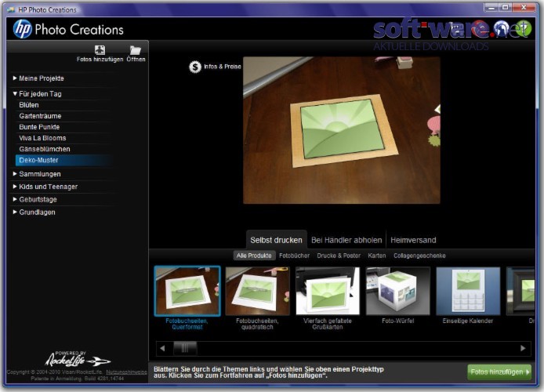This screenshot has width=544, height=392.
Task: Expand the Geburtstage category
Action: pyautogui.click(x=34, y=199)
